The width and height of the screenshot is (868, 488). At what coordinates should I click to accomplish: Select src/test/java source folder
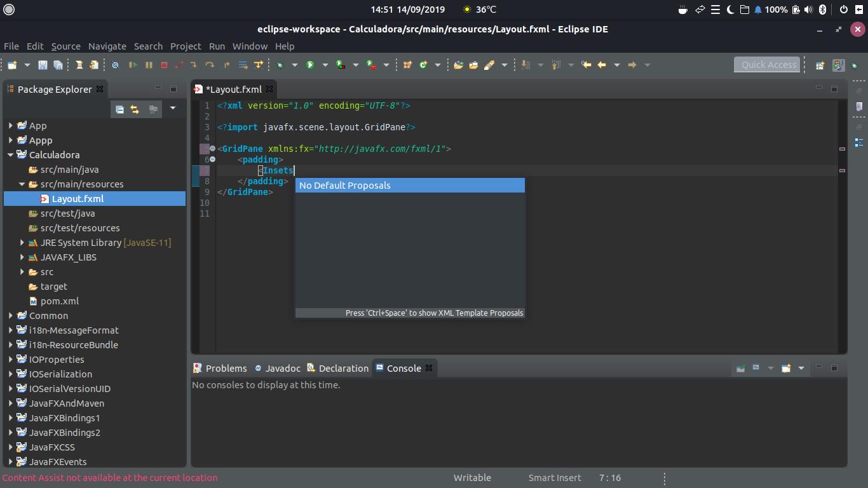(67, 213)
